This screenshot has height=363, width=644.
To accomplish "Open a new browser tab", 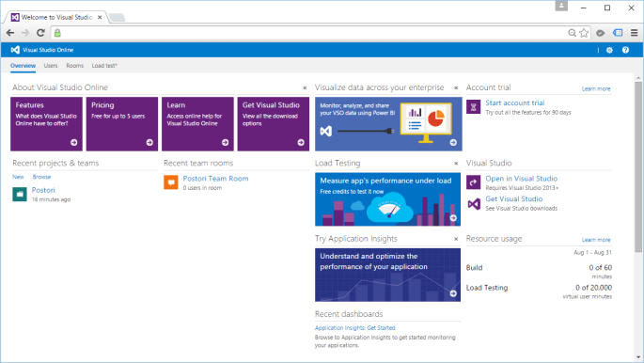I will [x=118, y=17].
